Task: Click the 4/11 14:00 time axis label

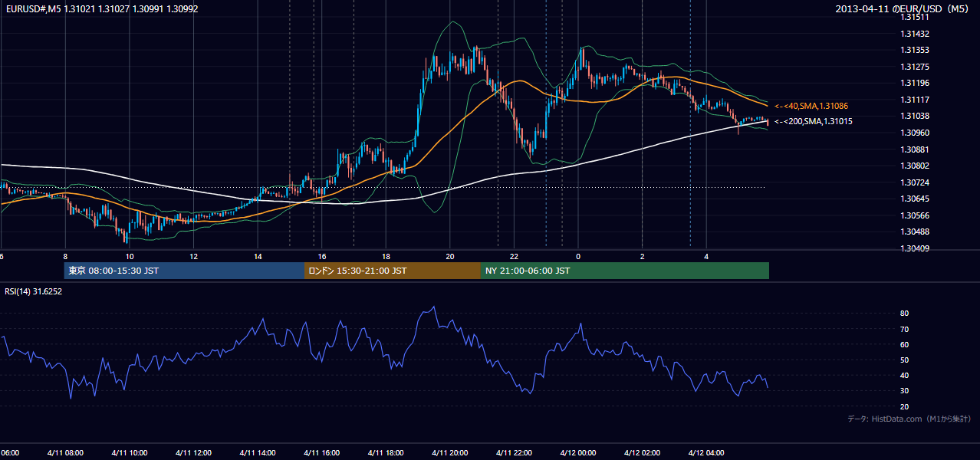Action: tap(257, 452)
